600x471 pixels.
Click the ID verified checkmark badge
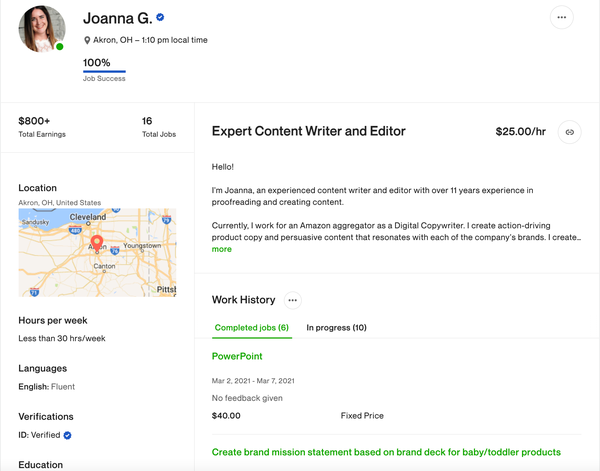click(68, 435)
